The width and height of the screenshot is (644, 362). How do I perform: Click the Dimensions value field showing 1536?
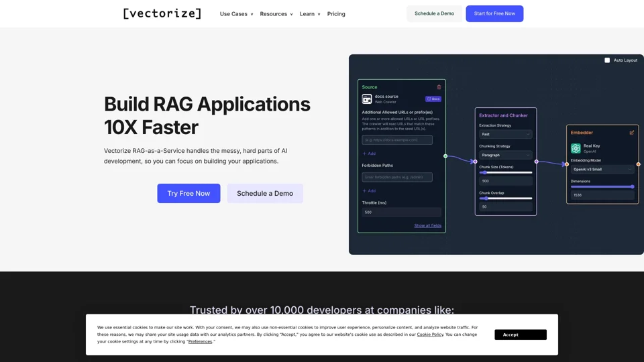602,195
